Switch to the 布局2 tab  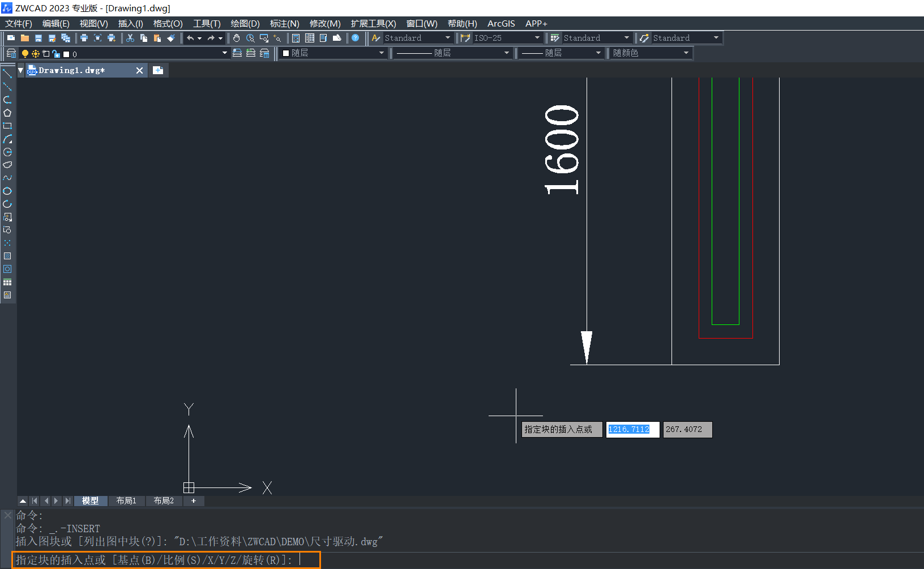(x=164, y=501)
